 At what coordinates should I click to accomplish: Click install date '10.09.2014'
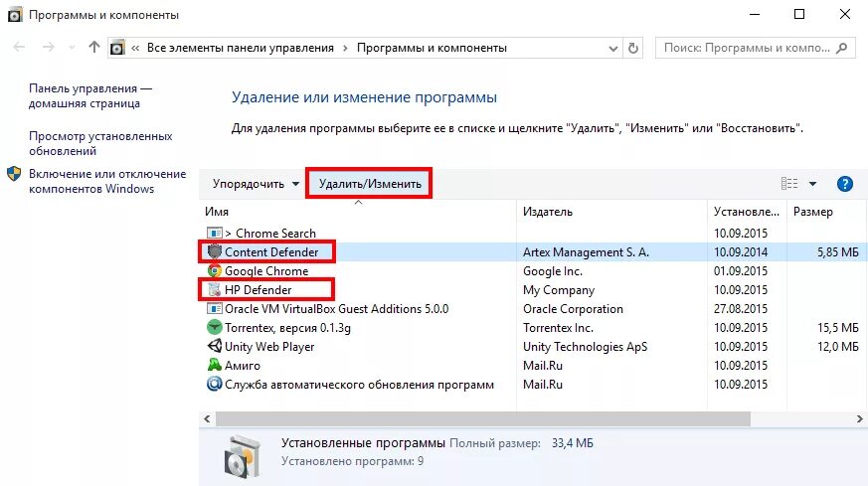click(741, 251)
